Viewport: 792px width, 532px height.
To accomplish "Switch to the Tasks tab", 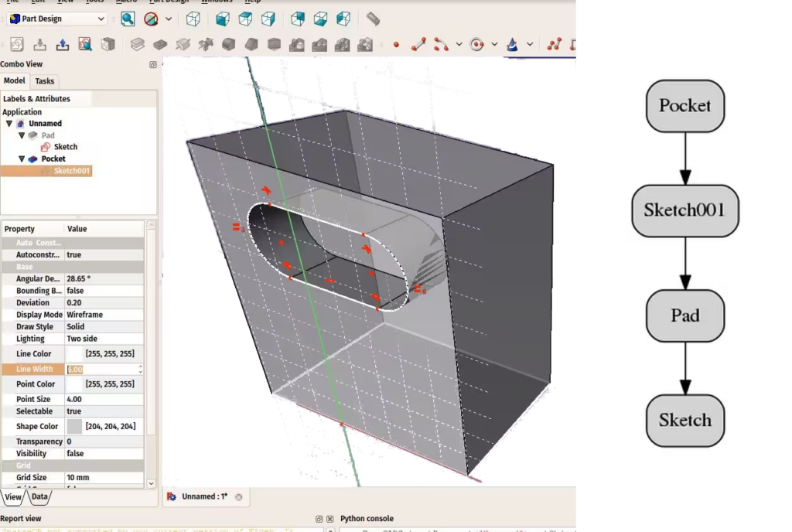I will (45, 81).
